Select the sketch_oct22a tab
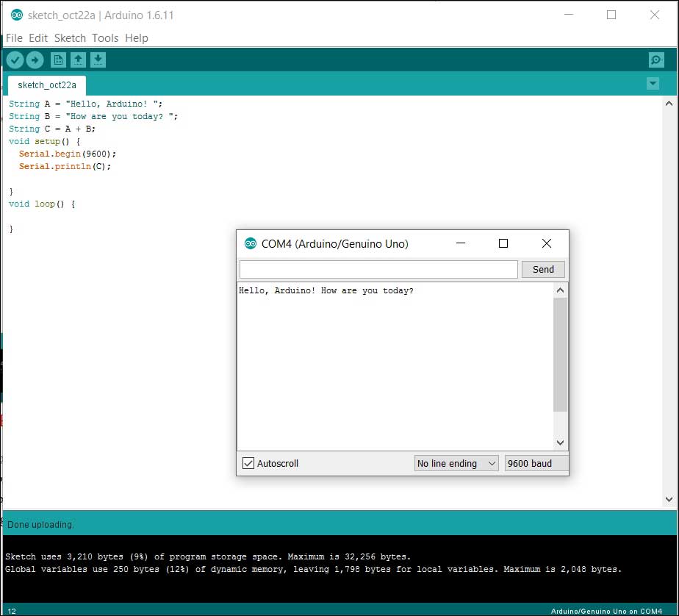This screenshot has width=679, height=616. pyautogui.click(x=47, y=85)
